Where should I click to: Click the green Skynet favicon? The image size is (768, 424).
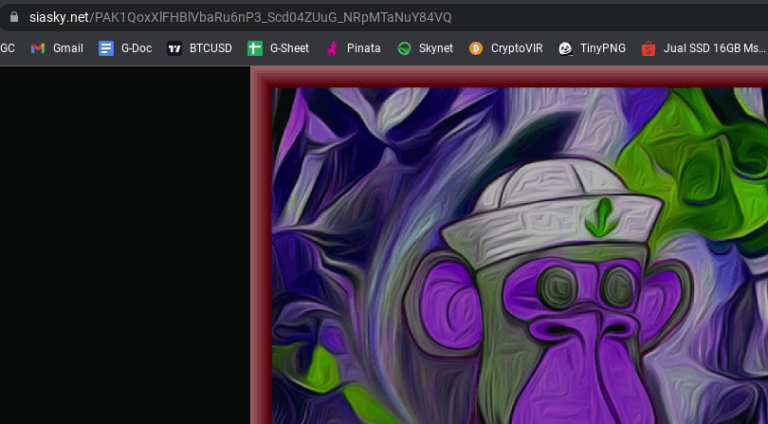(404, 48)
